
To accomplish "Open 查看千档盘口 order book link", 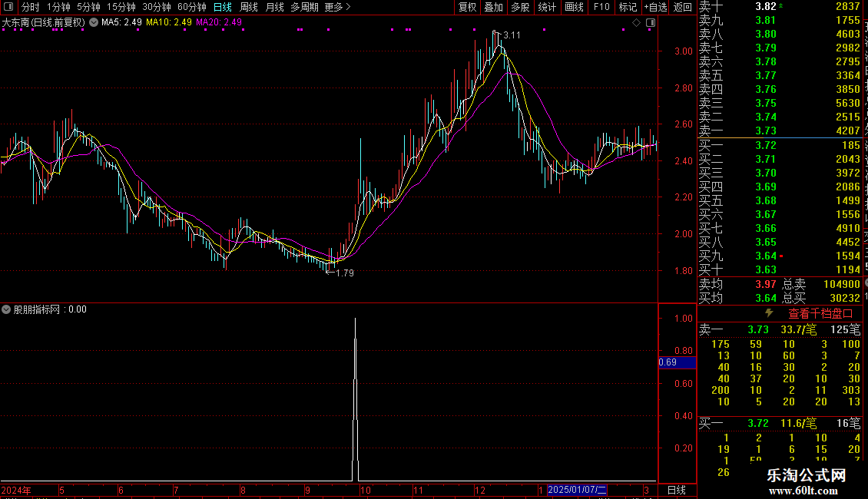I will tap(820, 314).
